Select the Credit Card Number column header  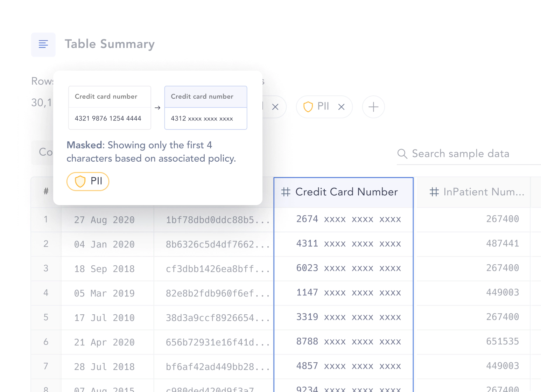346,192
